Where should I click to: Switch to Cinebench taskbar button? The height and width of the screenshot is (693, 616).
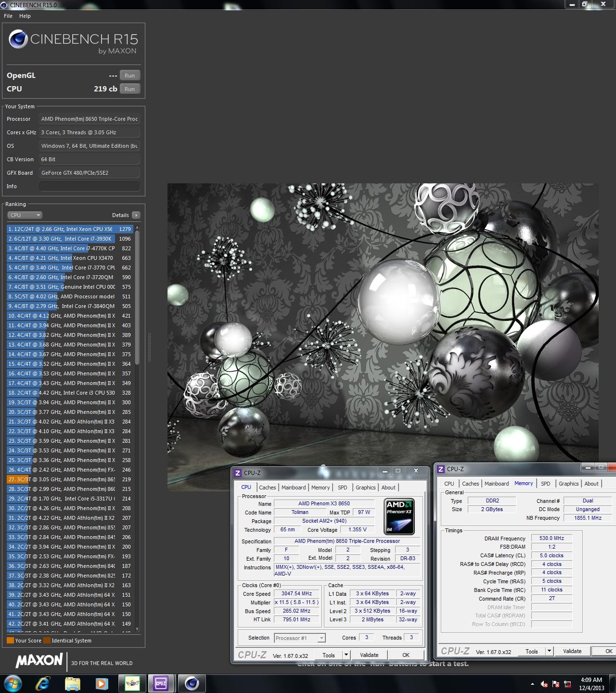tap(192, 683)
